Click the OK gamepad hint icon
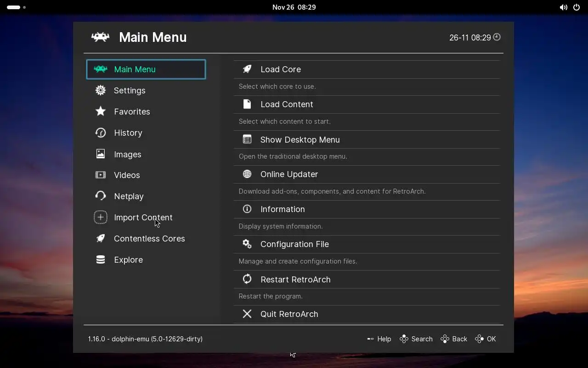 tap(480, 339)
